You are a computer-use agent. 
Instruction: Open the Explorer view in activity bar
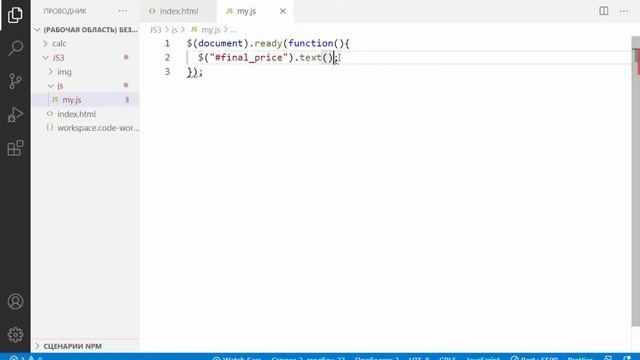coord(15,15)
